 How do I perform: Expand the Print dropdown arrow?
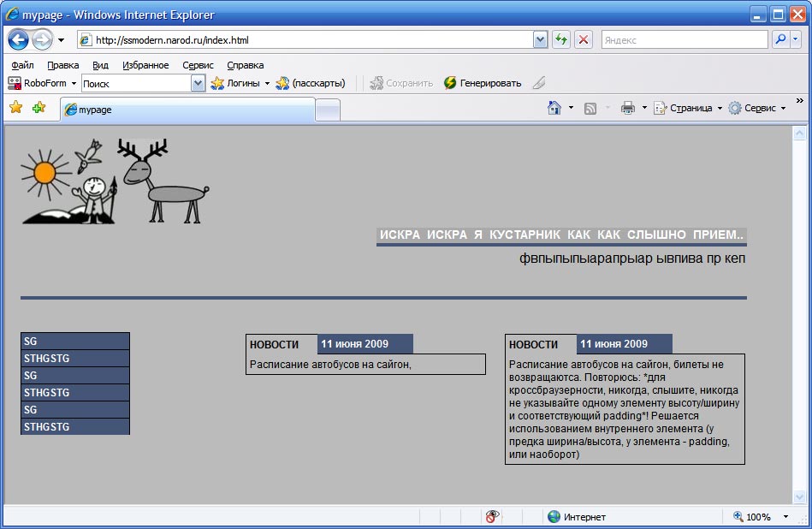click(x=644, y=108)
